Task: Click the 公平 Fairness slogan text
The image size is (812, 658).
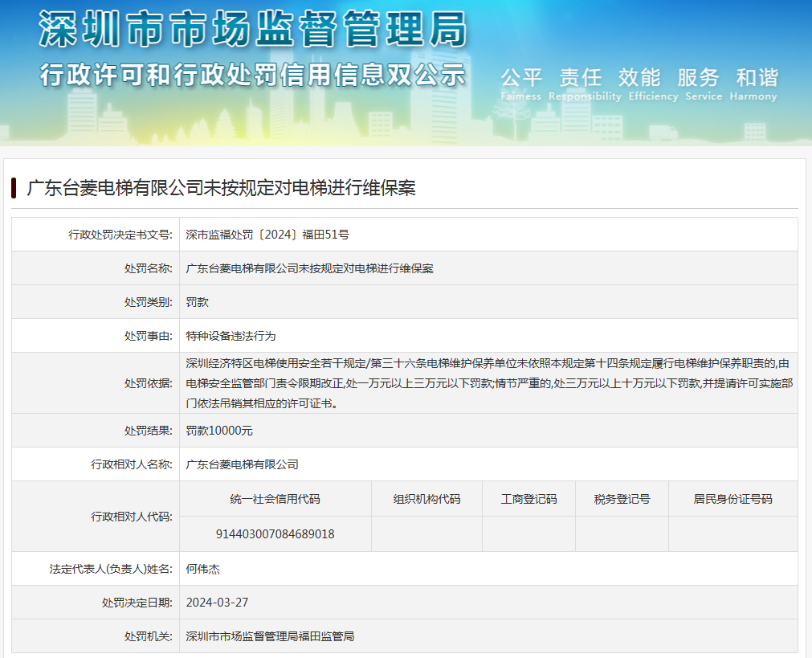Action: click(x=521, y=84)
